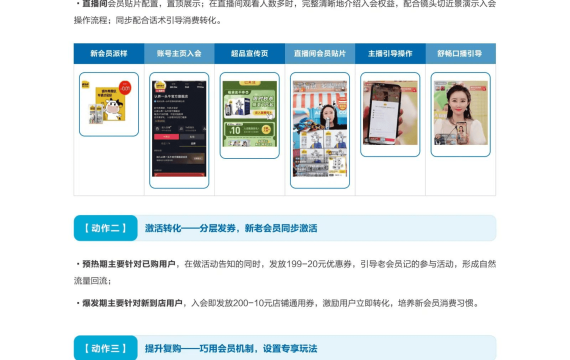570x360 pixels.
Task: Click the 入会即发放200-10元店铺通用券 text
Action: [x=252, y=303]
